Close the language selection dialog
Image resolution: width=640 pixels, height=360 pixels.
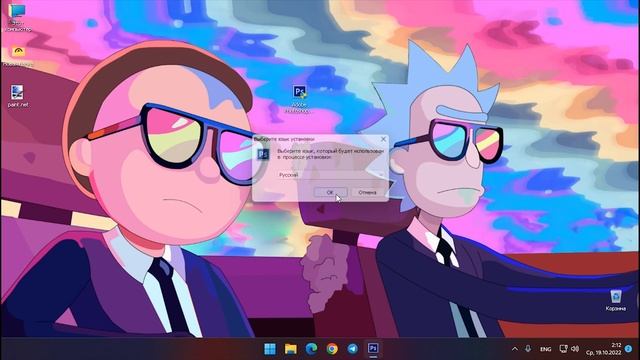[383, 139]
